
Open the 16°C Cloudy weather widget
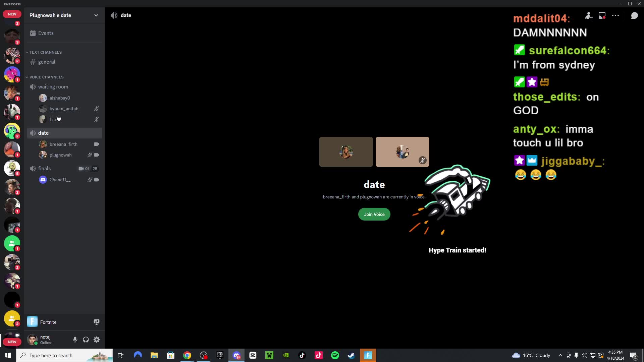531,355
